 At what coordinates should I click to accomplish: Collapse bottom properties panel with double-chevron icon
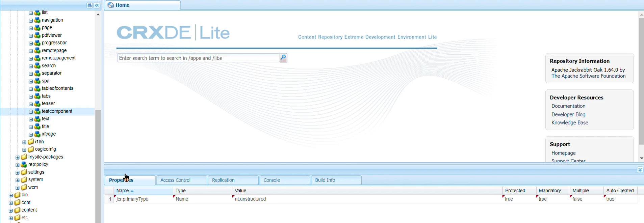(640, 170)
